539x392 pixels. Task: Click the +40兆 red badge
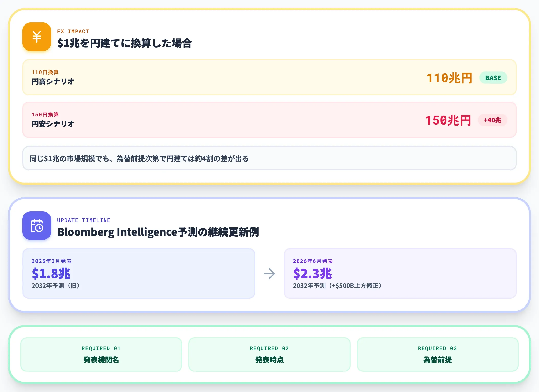(x=492, y=120)
